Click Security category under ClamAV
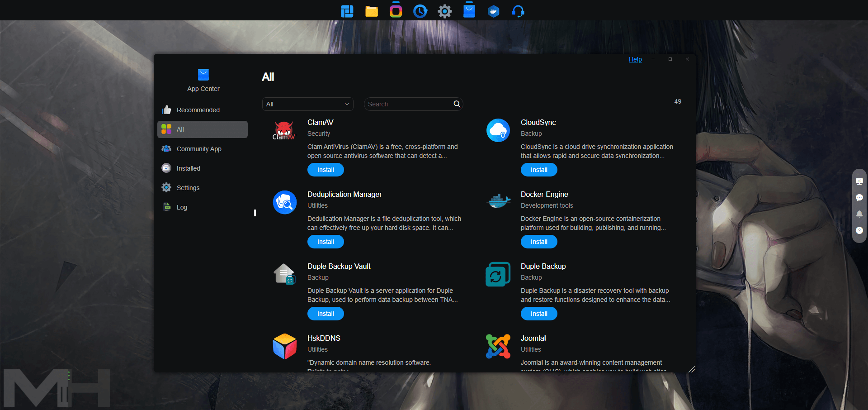Screen dimensions: 868x410 coord(319,133)
